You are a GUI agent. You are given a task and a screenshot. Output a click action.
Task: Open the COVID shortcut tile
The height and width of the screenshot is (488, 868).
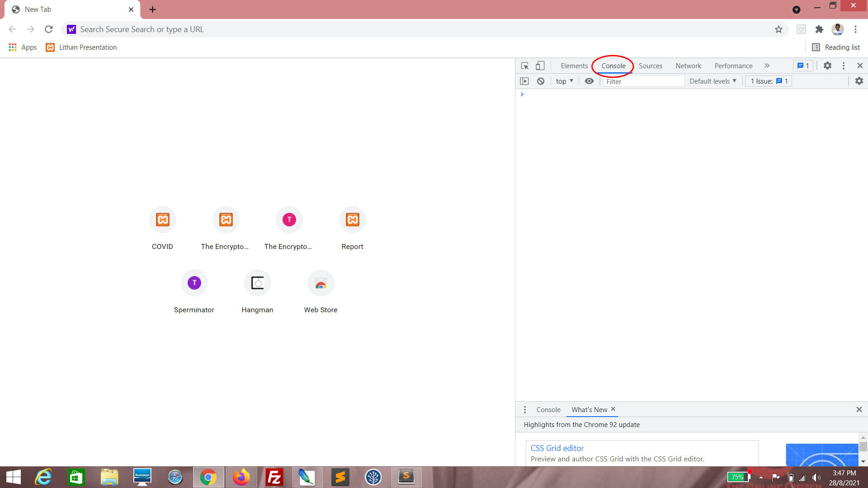coord(163,228)
